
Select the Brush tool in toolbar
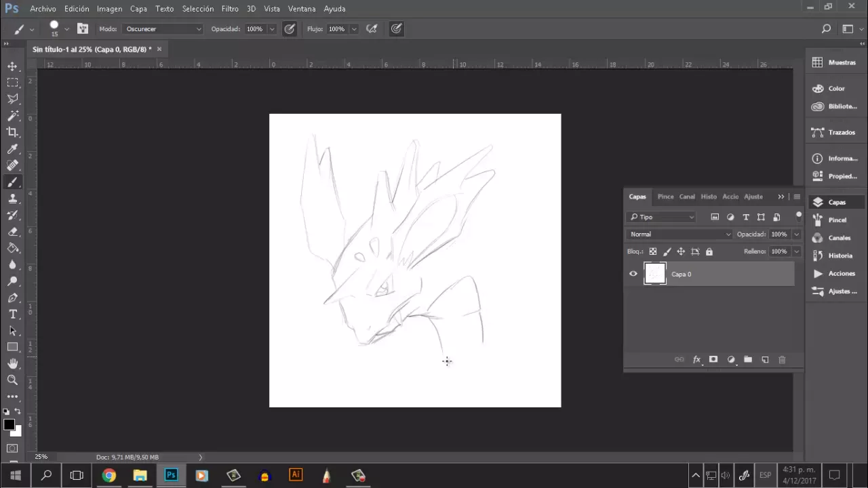point(12,182)
